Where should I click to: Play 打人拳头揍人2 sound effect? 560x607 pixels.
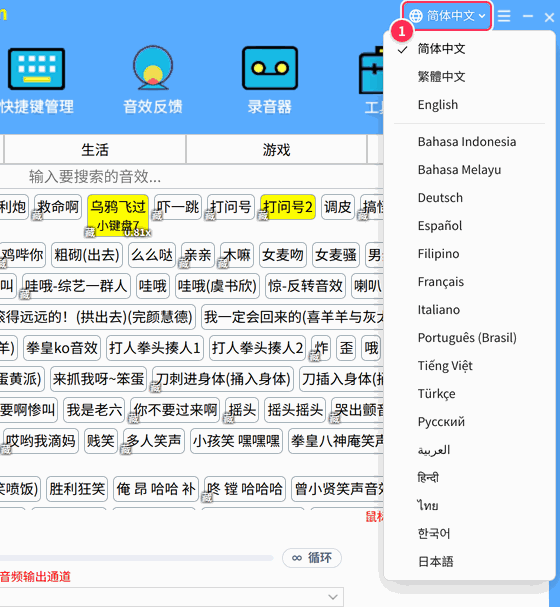pyautogui.click(x=257, y=348)
